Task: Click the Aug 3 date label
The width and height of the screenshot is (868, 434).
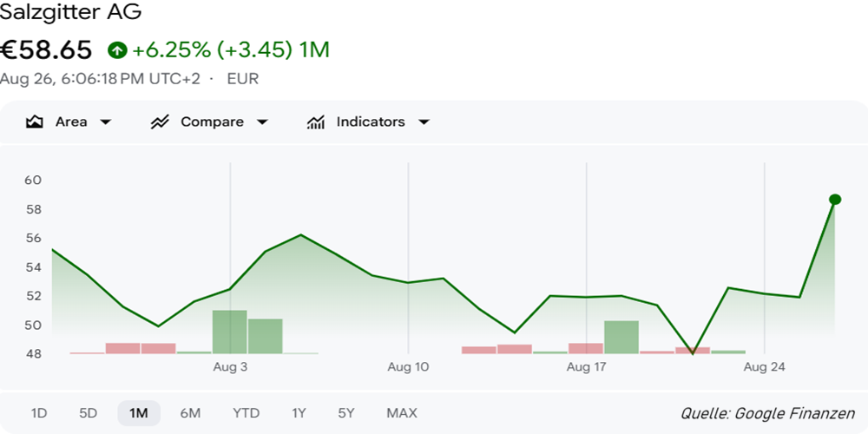Action: click(x=230, y=367)
